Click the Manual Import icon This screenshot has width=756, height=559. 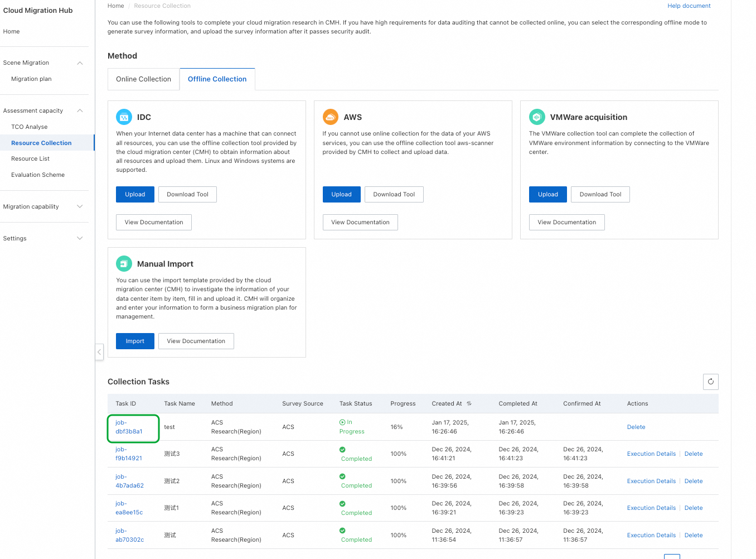tap(124, 264)
